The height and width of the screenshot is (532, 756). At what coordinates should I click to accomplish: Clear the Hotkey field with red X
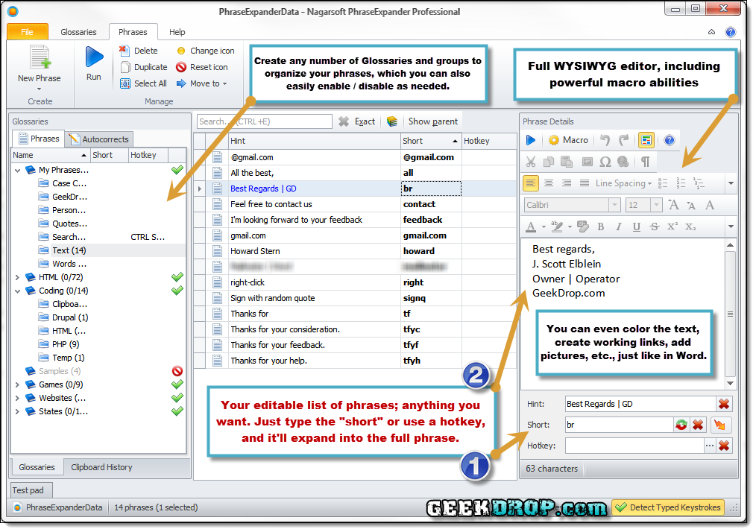coord(724,446)
